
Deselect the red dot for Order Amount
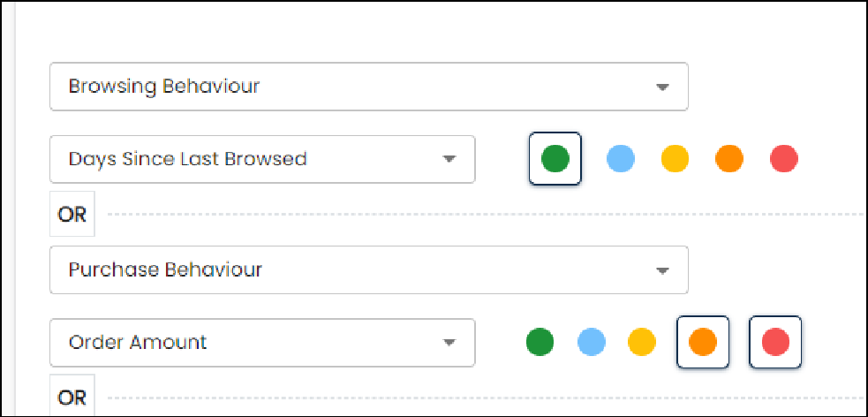coord(775,342)
